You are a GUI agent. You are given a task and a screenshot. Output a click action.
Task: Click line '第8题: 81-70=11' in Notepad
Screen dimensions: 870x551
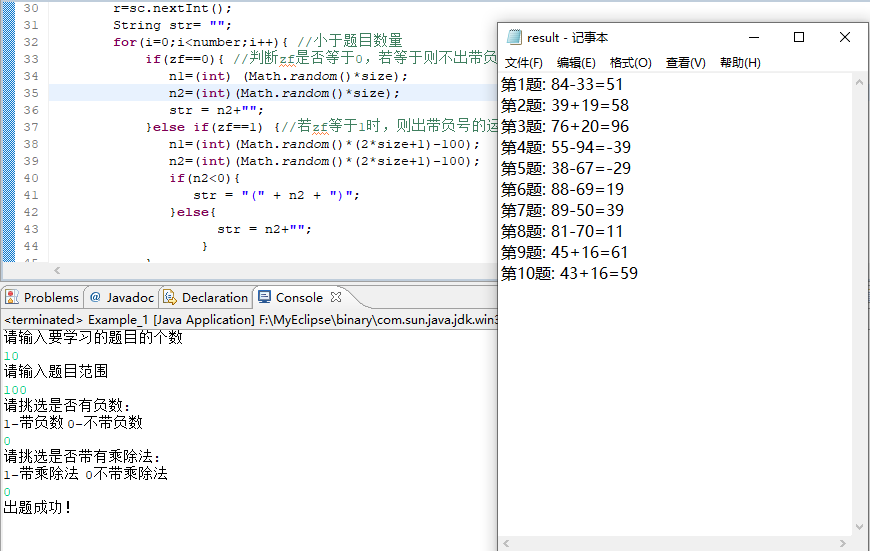[x=562, y=232]
